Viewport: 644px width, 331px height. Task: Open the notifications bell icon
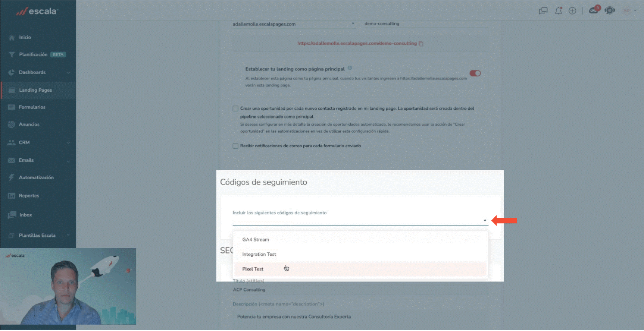tap(558, 11)
